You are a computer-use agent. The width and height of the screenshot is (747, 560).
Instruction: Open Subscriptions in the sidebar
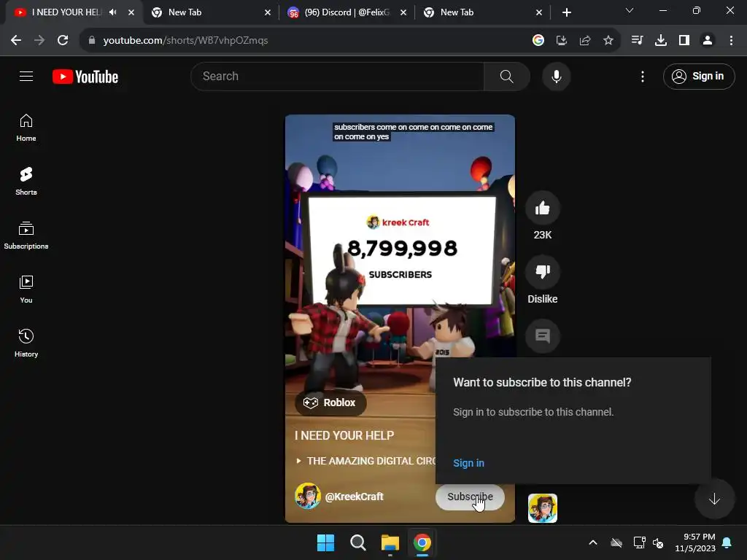[x=26, y=236]
